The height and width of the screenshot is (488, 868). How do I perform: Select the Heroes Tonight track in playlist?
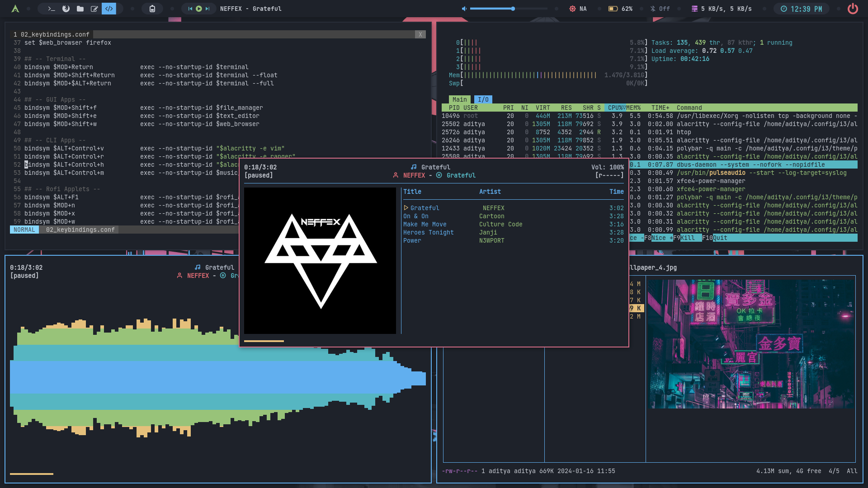click(428, 232)
